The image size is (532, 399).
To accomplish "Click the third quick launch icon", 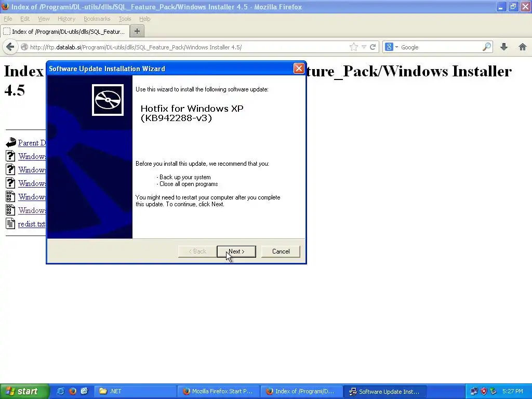I will tap(85, 391).
